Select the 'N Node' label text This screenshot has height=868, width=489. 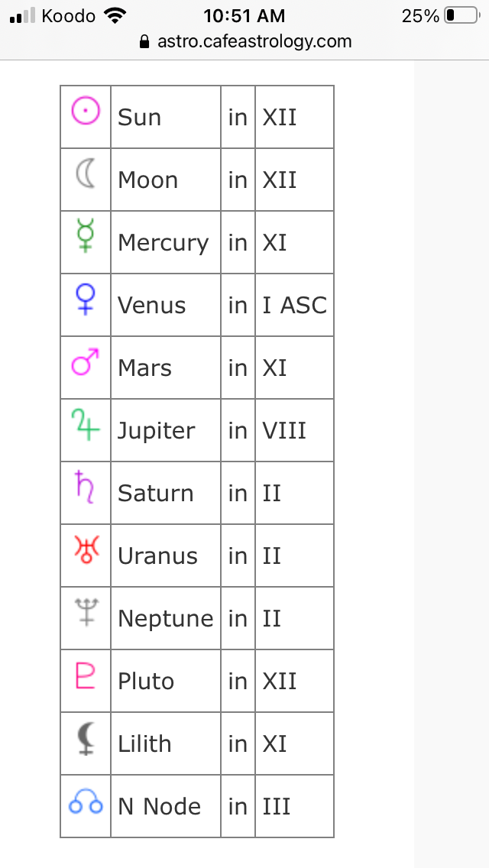pyautogui.click(x=160, y=807)
